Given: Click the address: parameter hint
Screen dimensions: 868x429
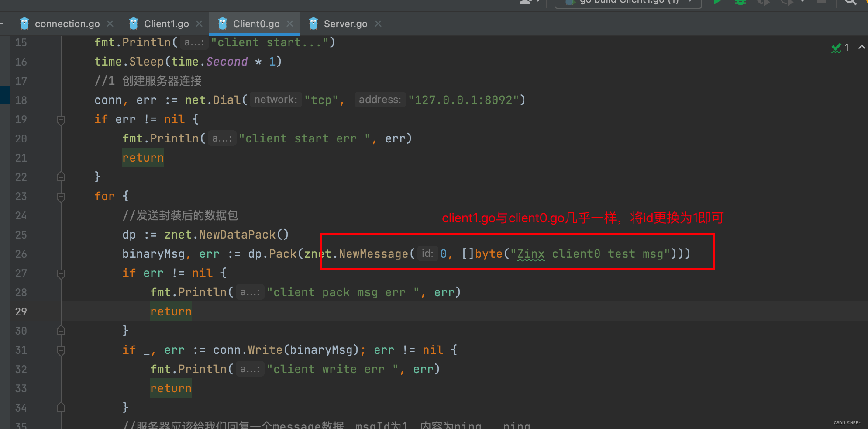Looking at the screenshot, I should pyautogui.click(x=380, y=100).
